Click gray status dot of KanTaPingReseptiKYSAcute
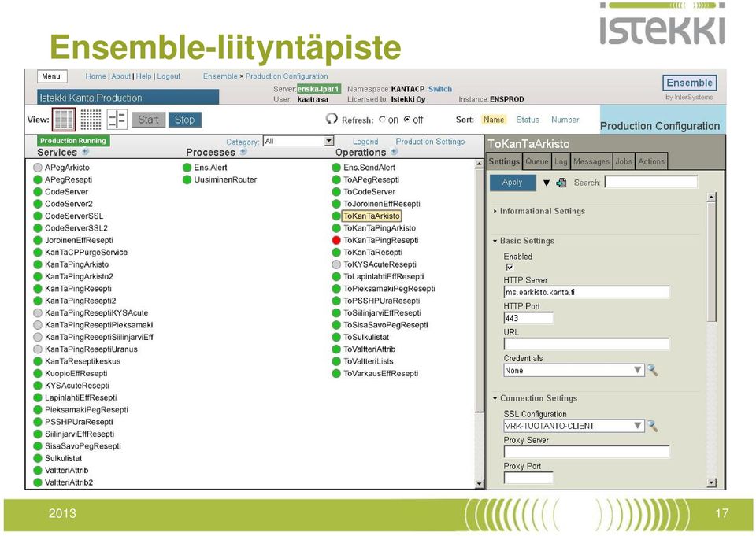Image resolution: width=756 pixels, height=536 pixels. 38,312
